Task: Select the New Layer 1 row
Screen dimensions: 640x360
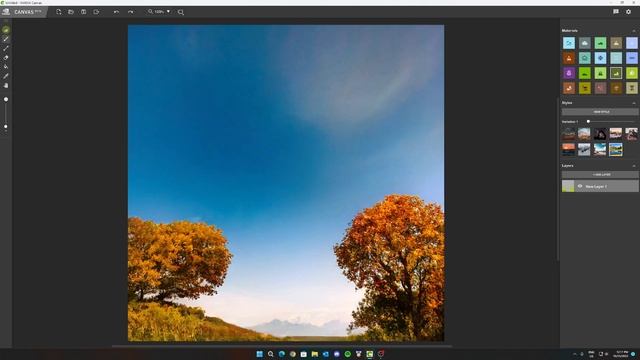Action: pyautogui.click(x=600, y=186)
